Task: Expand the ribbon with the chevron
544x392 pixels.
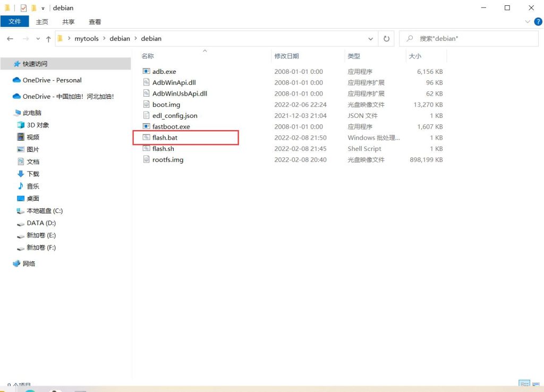Action: pos(528,21)
